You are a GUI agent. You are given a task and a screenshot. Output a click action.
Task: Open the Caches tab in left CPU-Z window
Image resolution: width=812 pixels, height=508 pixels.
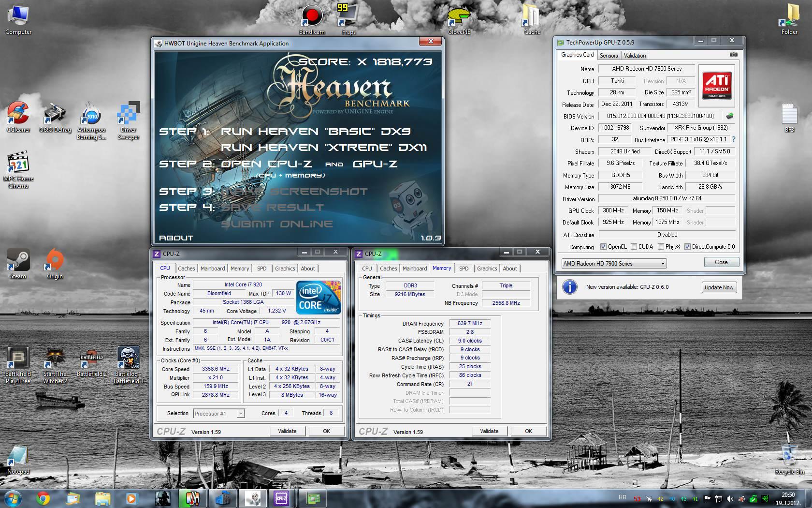click(x=186, y=269)
